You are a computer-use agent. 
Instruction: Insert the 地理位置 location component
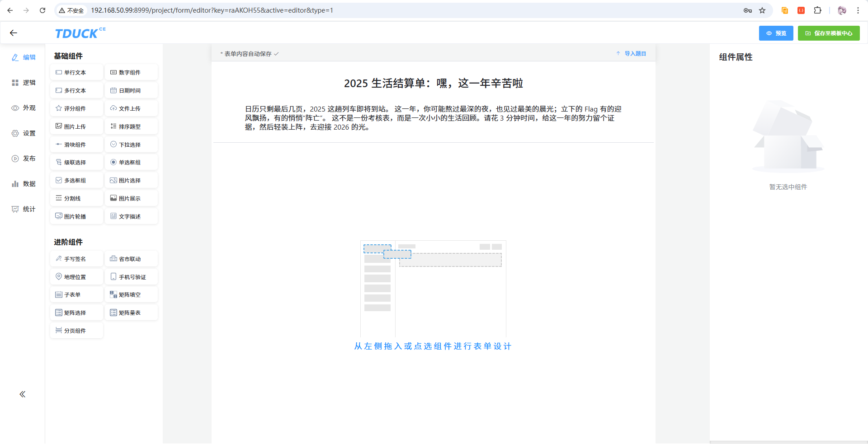pos(76,277)
